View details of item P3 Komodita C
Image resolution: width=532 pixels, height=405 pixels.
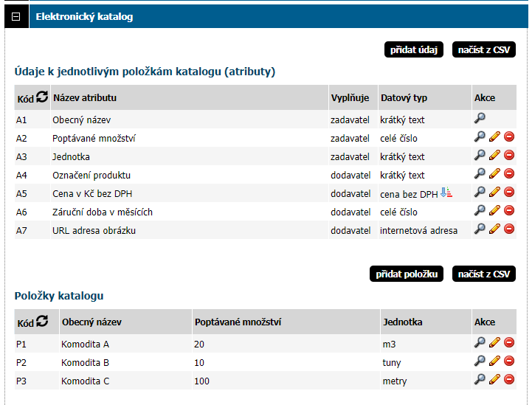pyautogui.click(x=480, y=379)
